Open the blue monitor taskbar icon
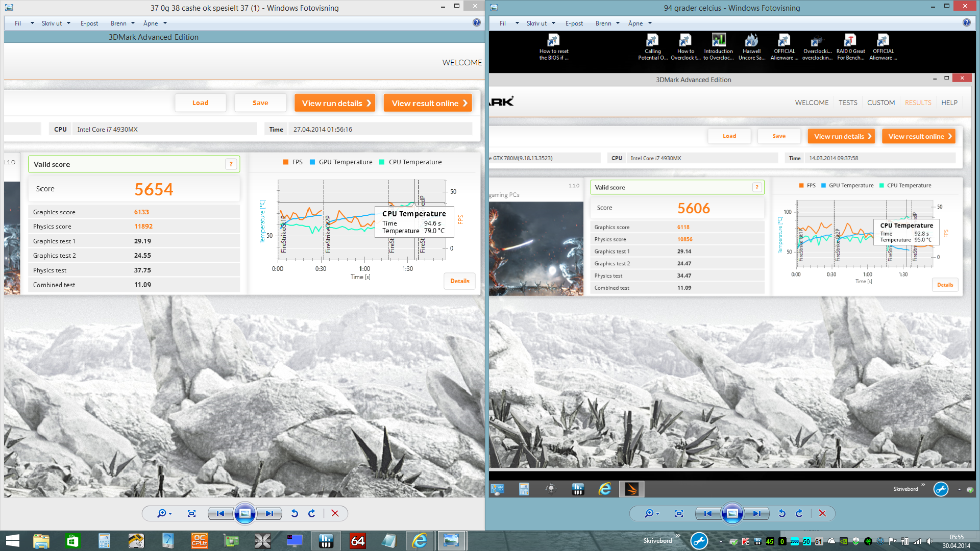Viewport: 980px width, 551px height. (295, 541)
